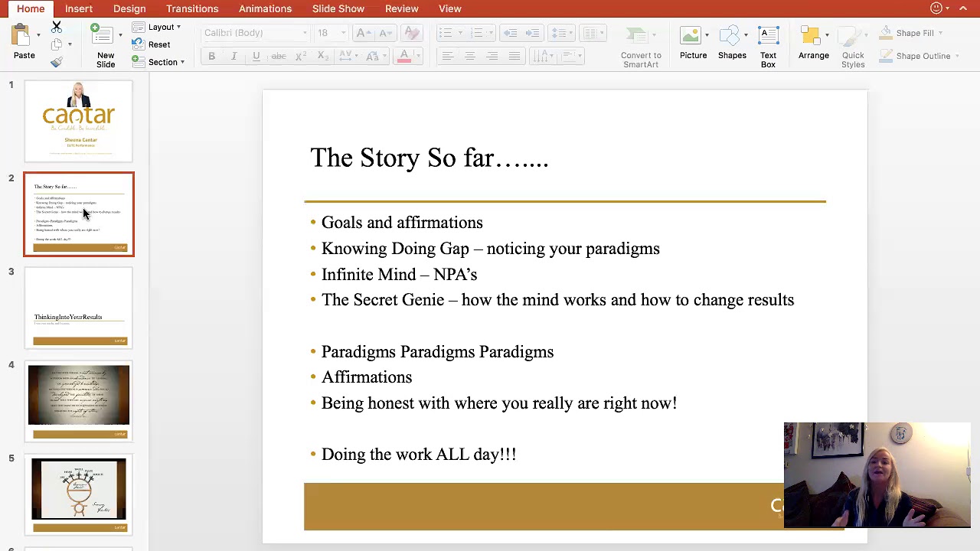Open the Review tab
Image resolution: width=980 pixels, height=551 pixels.
[402, 8]
